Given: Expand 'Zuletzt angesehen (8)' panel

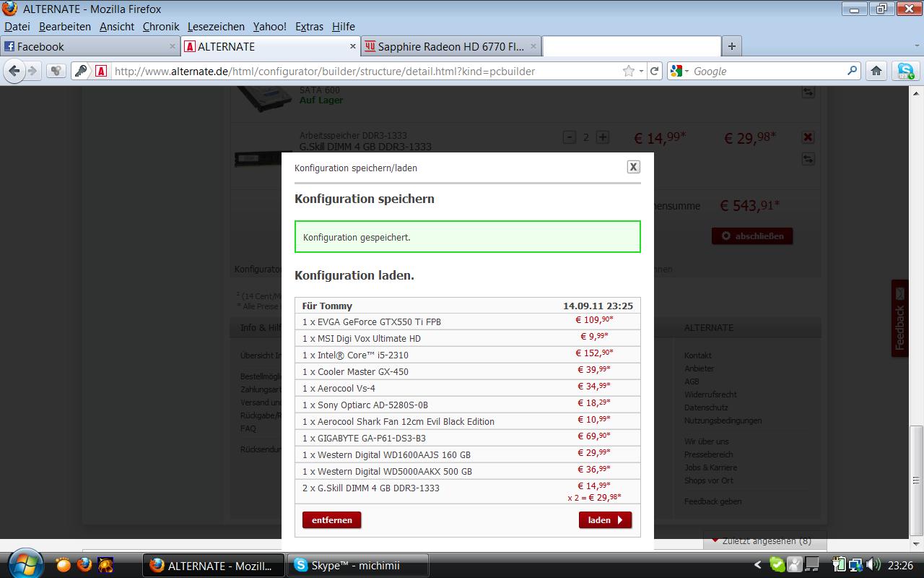Looking at the screenshot, I should click(764, 540).
